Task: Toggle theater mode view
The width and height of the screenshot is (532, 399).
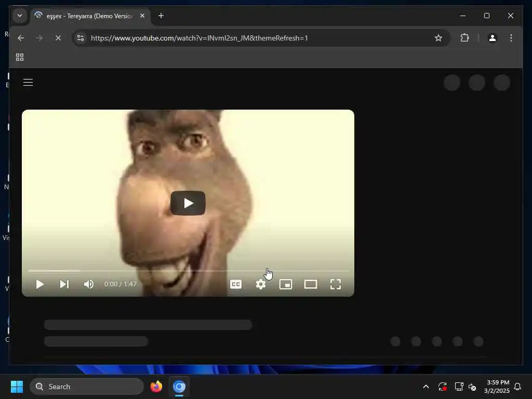Action: coord(311,284)
